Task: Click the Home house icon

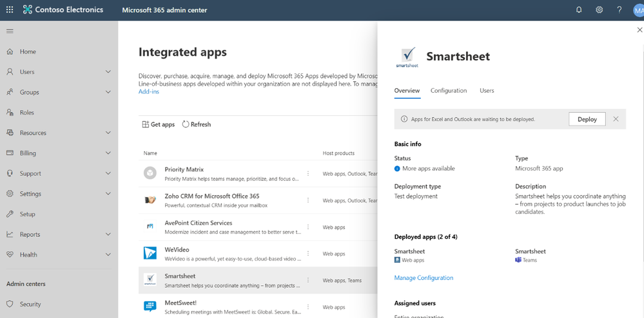Action: [x=10, y=51]
